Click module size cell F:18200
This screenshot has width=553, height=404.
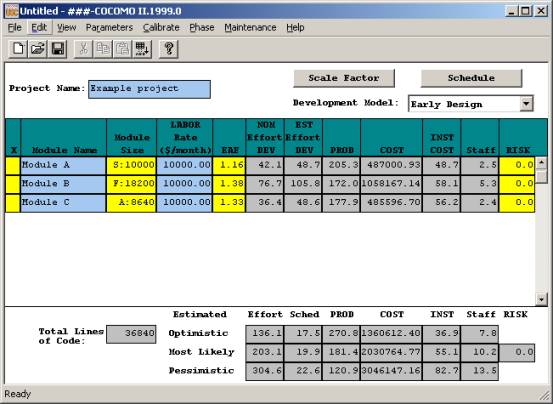click(131, 184)
